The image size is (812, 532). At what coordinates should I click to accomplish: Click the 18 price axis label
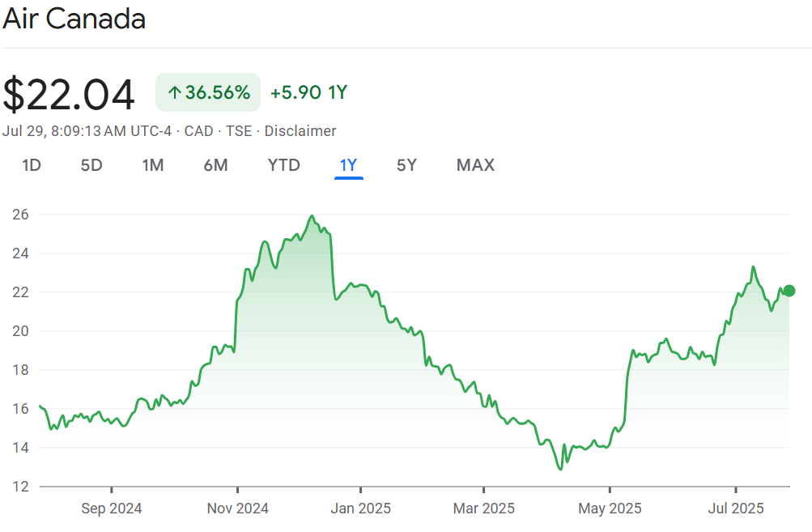point(21,370)
